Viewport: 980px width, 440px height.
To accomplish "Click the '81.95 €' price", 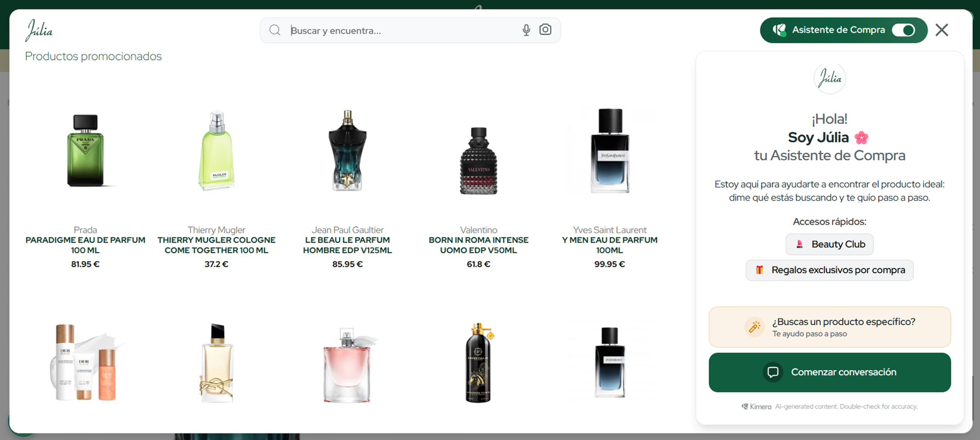I will [x=85, y=264].
